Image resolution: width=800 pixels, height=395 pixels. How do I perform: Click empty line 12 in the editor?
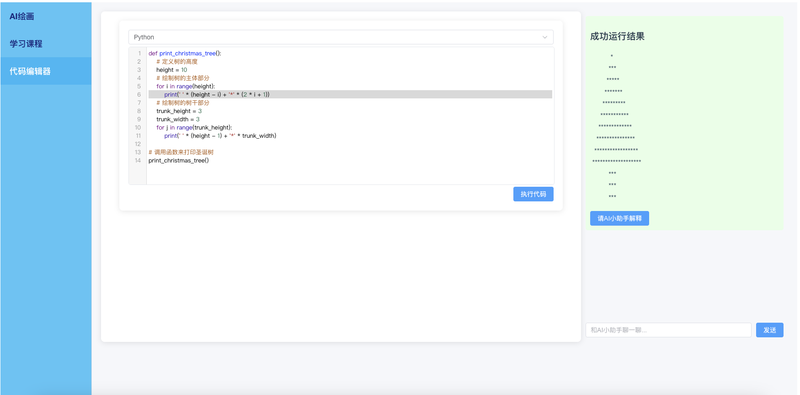[x=350, y=144]
